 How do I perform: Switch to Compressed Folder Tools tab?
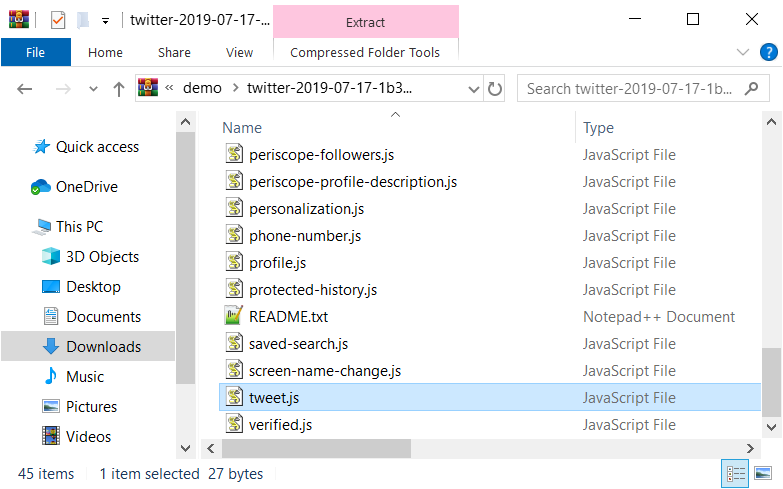(365, 52)
